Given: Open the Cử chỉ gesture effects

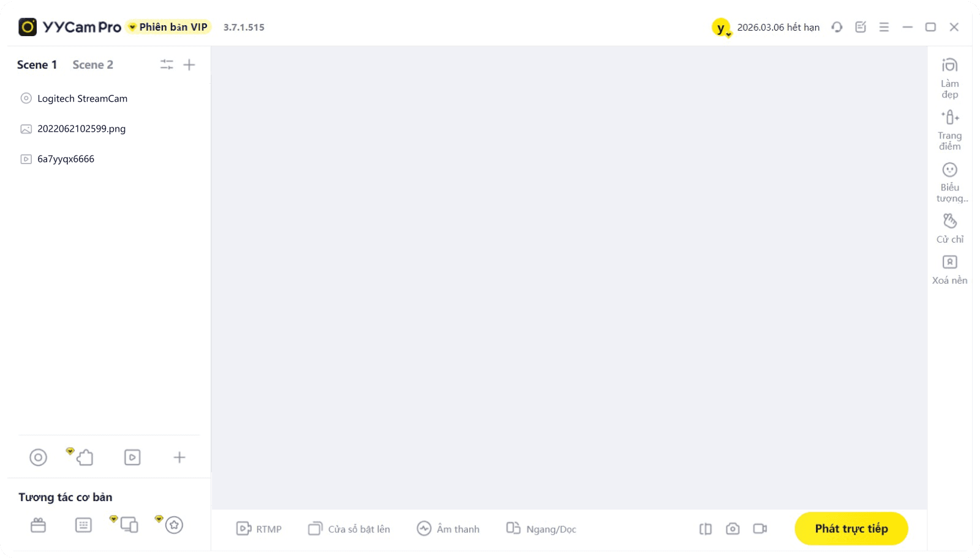Looking at the screenshot, I should point(949,228).
